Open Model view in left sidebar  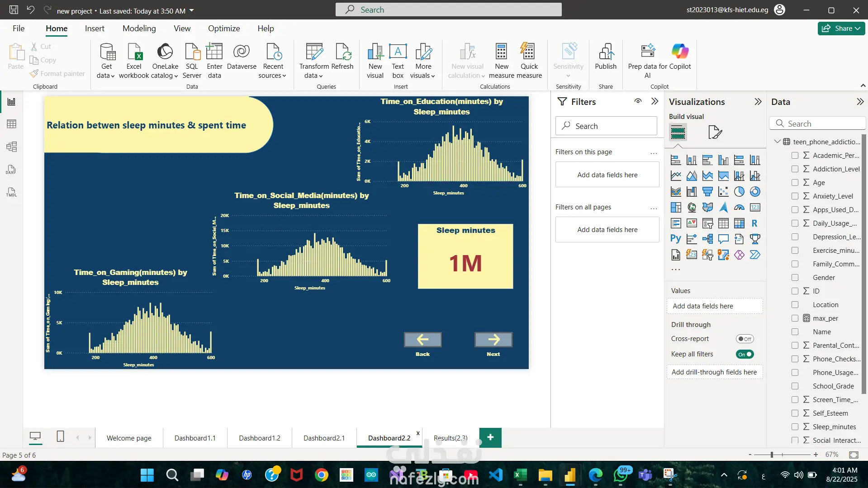tap(11, 147)
